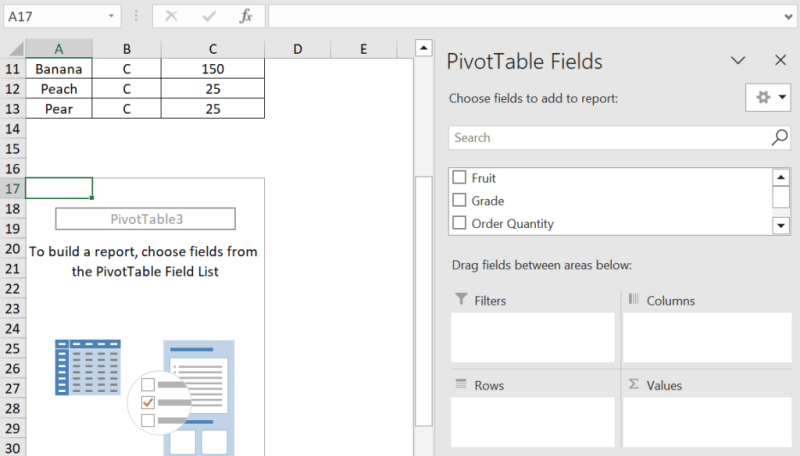Open PivotTable Fields task pane options chevron
Viewport: 800px width, 456px height.
pyautogui.click(x=738, y=61)
